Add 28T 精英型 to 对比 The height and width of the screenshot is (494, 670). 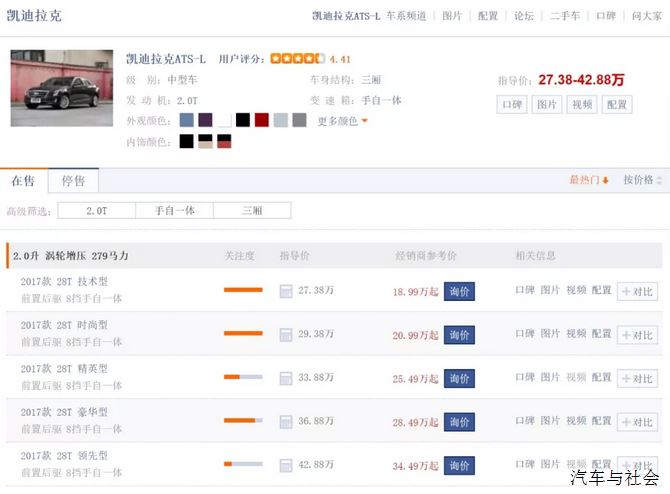click(638, 379)
